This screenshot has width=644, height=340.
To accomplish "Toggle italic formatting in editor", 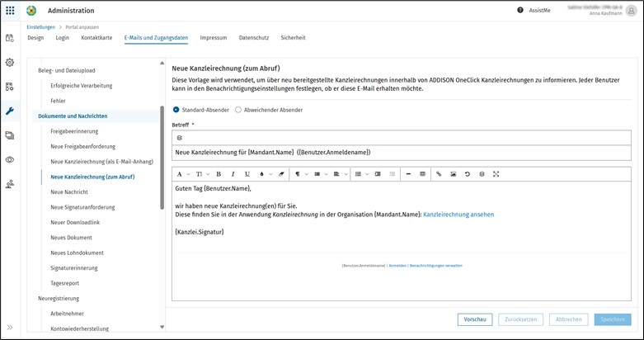I will coord(233,174).
